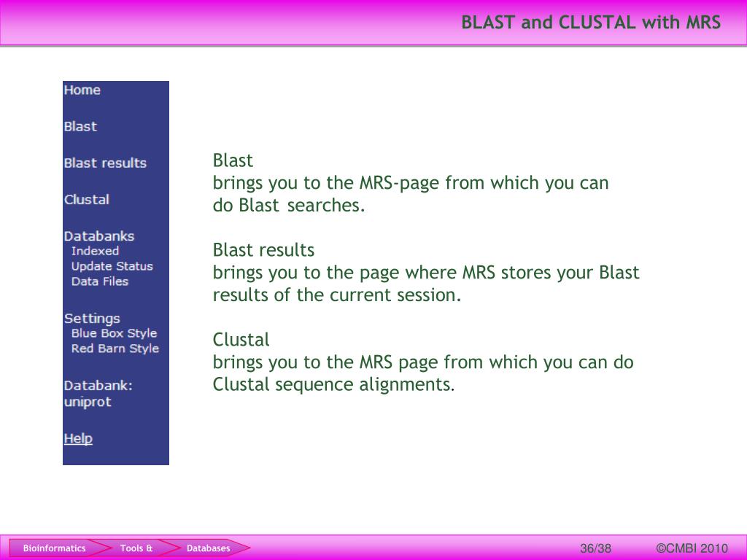Select the Databank: uniprot entry
This screenshot has height=560, width=747.
pyautogui.click(x=98, y=393)
